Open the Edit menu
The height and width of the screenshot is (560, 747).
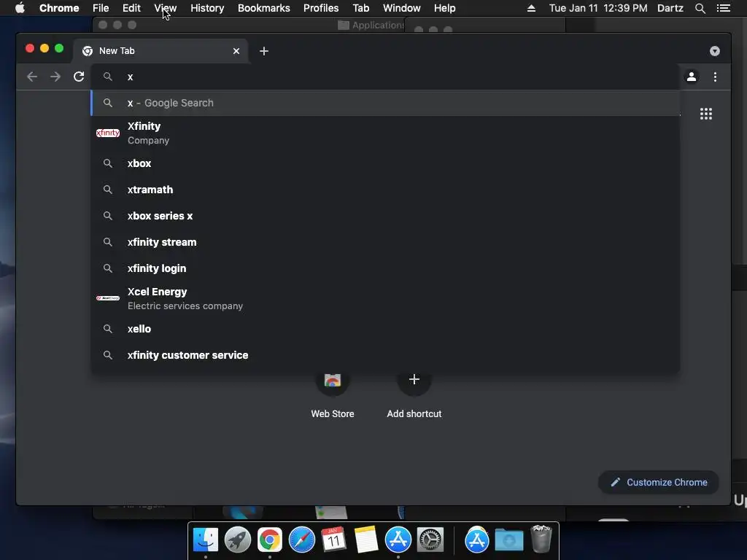coord(131,8)
